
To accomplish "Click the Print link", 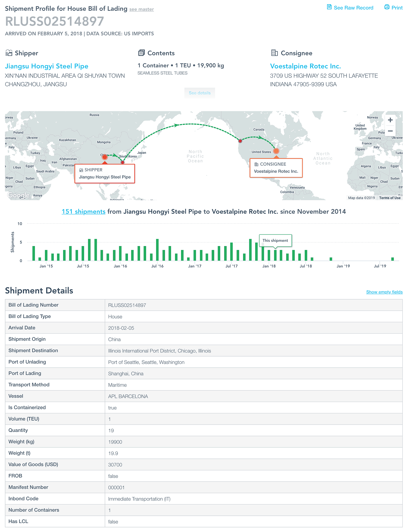I will coord(397,8).
